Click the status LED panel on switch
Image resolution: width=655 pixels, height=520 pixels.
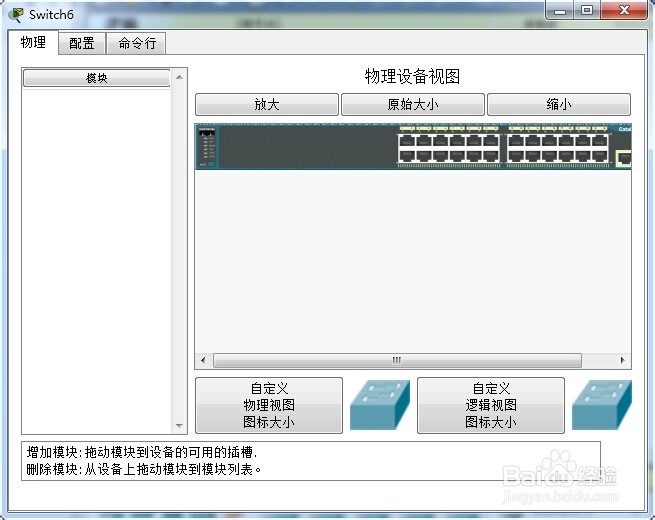207,147
